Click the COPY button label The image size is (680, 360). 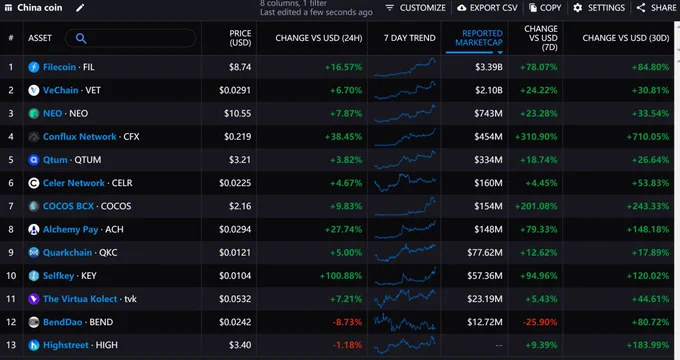(551, 8)
